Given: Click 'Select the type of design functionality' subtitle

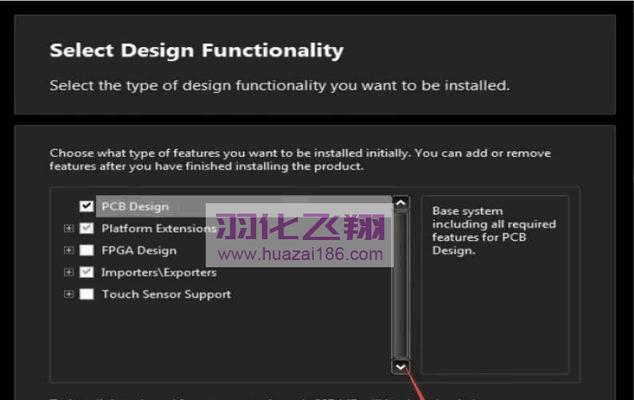Looking at the screenshot, I should click(280, 86).
